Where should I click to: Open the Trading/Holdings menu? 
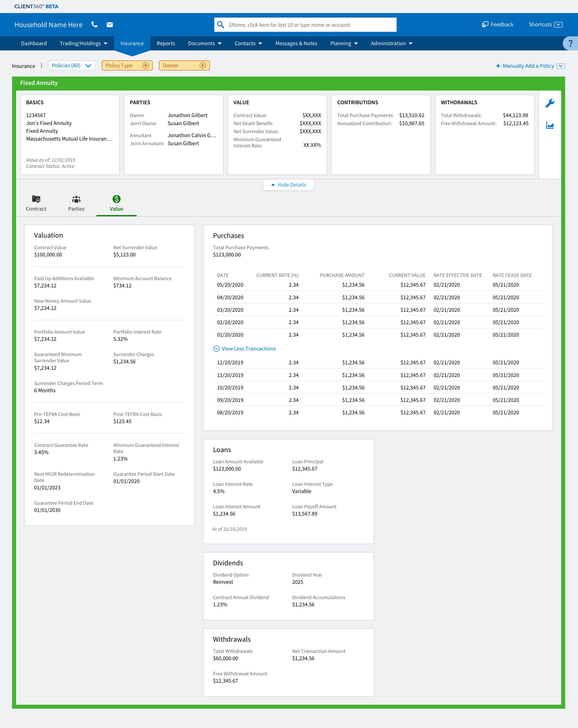pyautogui.click(x=83, y=44)
